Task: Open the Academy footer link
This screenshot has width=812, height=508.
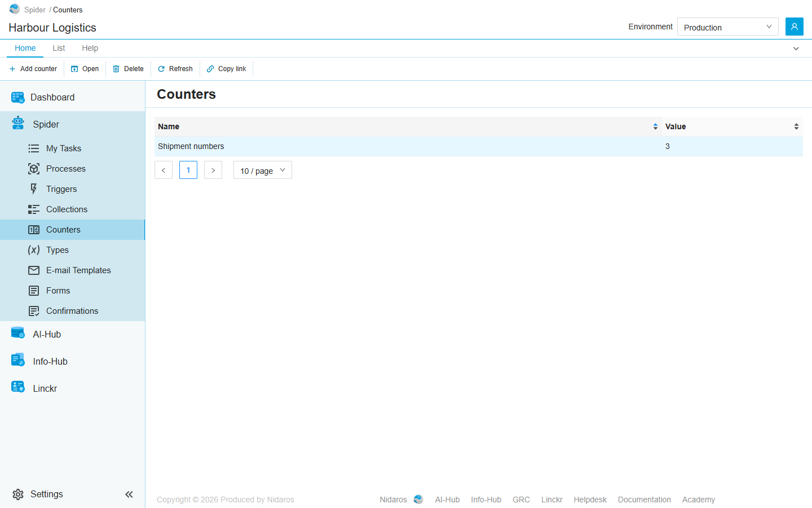Action: tap(698, 500)
